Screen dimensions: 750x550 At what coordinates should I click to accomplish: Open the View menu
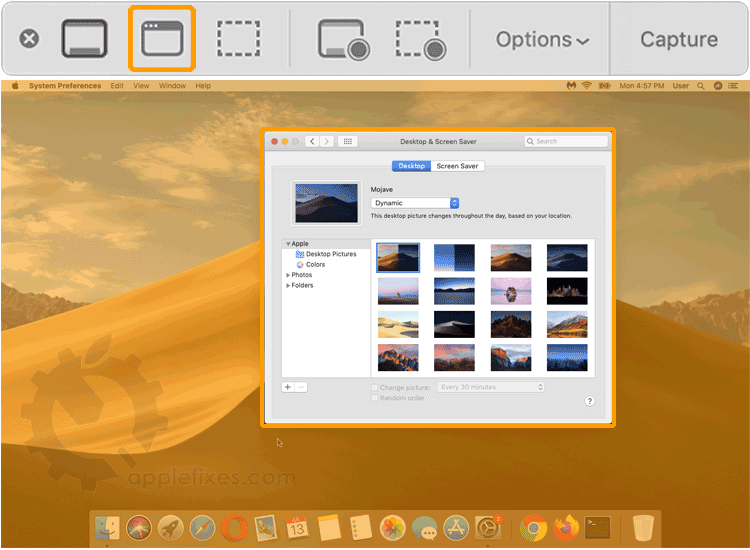click(x=141, y=86)
